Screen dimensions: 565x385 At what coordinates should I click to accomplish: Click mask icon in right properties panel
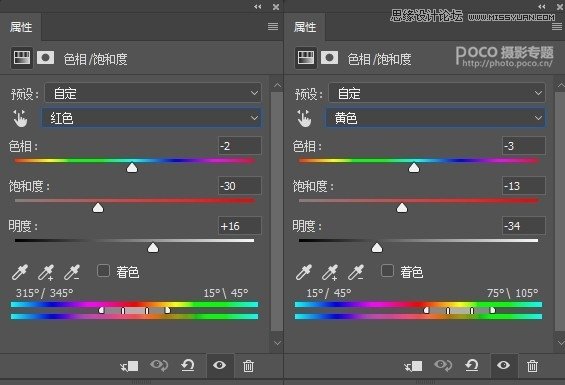coord(329,58)
